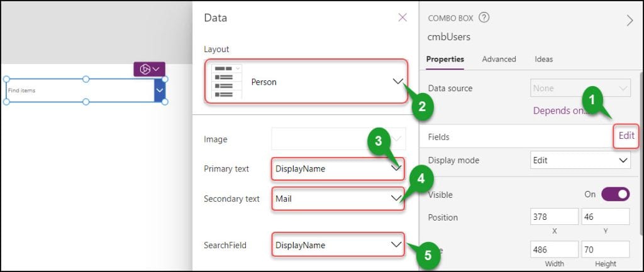Switch to the Advanced tab
The width and height of the screenshot is (644, 272).
[x=499, y=59]
